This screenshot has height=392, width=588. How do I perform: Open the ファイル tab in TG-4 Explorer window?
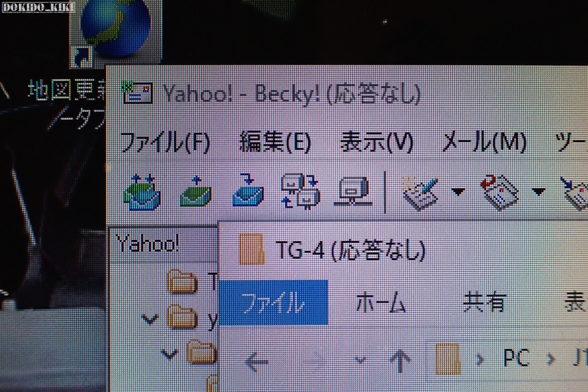(273, 302)
